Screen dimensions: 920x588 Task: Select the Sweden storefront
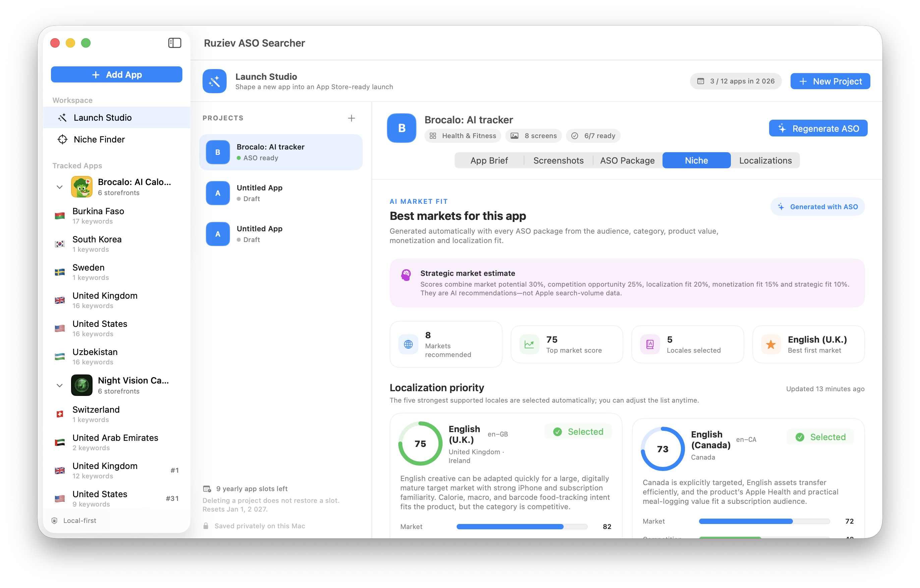coord(117,272)
